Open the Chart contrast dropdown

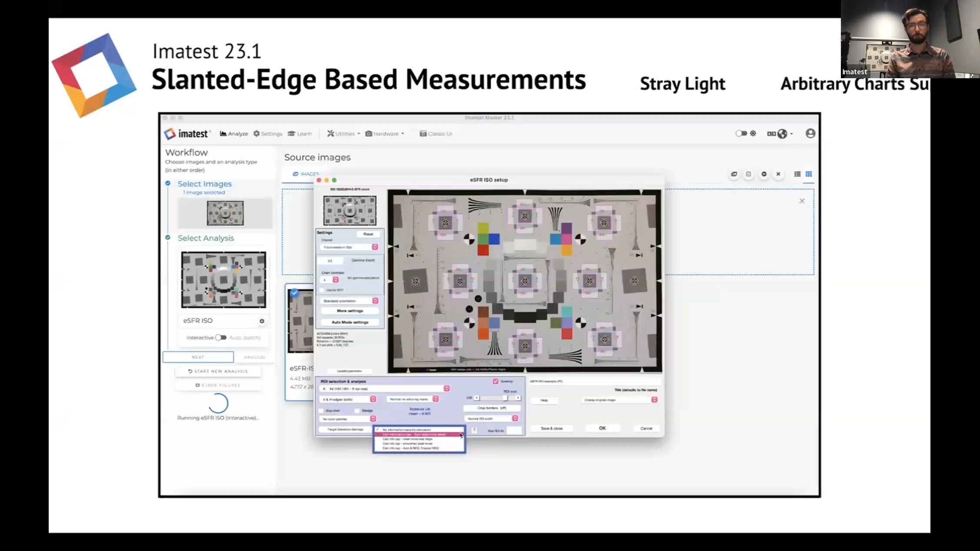pos(330,280)
